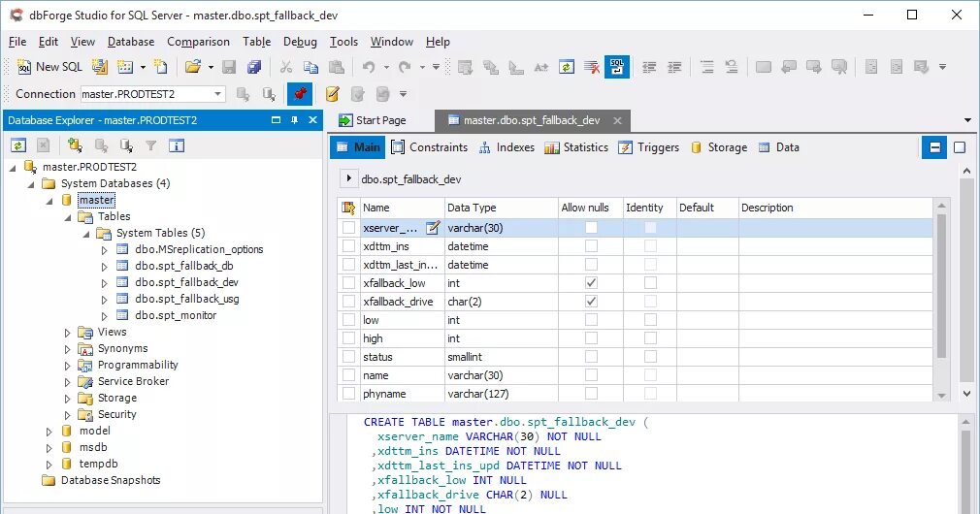Open the Triggers tab
980x514 pixels.
(649, 147)
